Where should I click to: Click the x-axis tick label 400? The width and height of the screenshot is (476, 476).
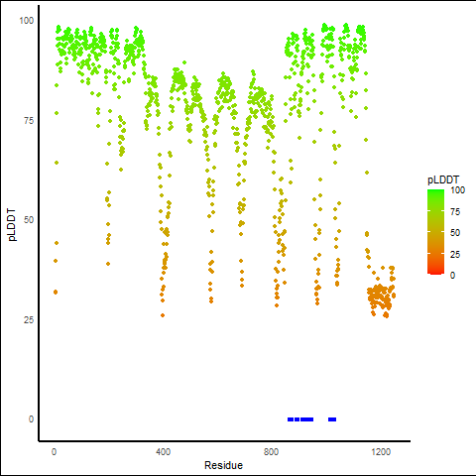pos(163,452)
